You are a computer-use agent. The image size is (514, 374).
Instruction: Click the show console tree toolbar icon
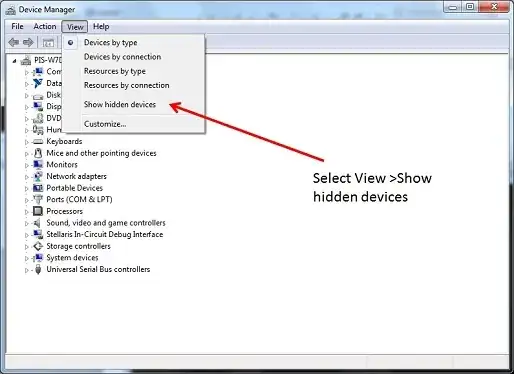tap(48, 43)
